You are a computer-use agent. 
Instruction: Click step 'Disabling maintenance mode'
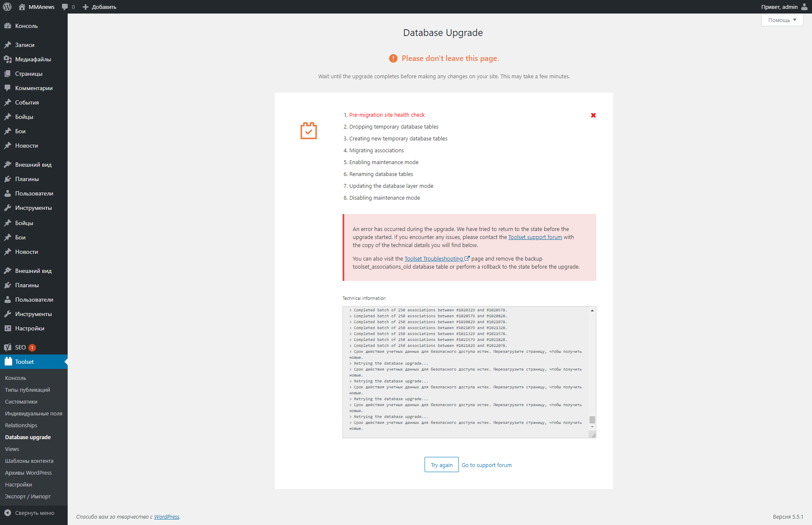385,198
